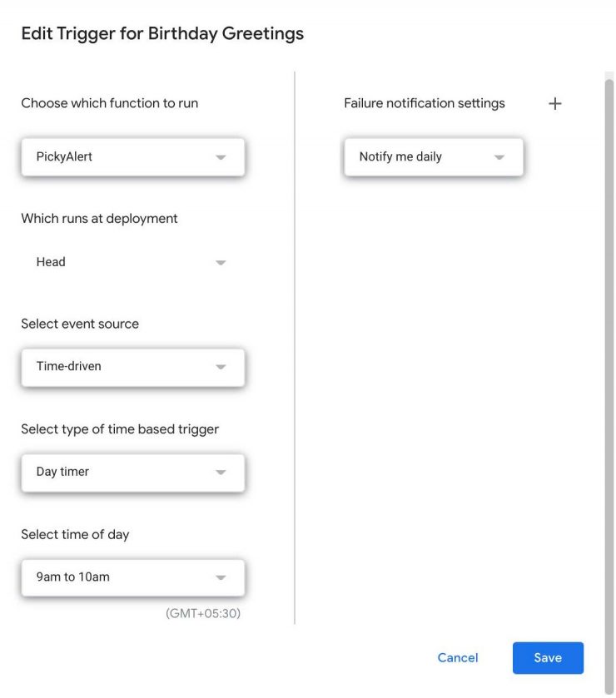
Task: Cancel editing the trigger
Action: pos(457,657)
